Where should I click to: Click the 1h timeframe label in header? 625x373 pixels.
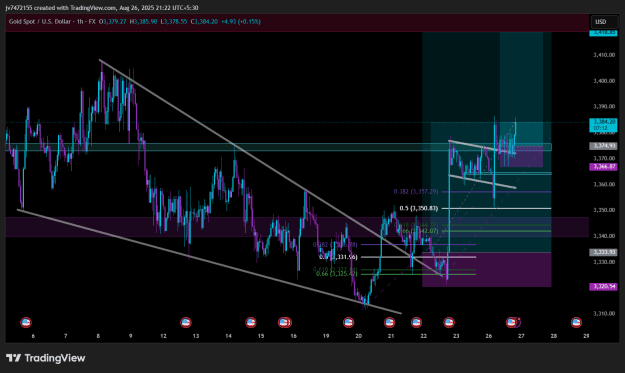tap(80, 22)
